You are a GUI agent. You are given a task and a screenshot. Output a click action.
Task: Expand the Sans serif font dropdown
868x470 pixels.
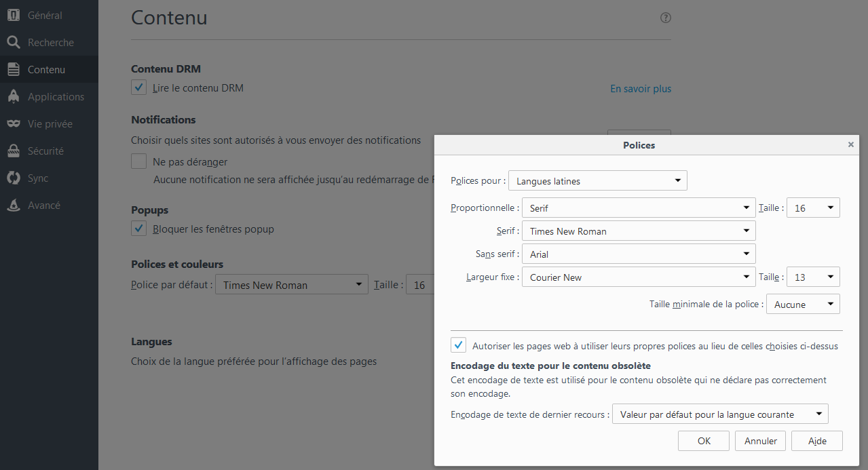pos(638,254)
